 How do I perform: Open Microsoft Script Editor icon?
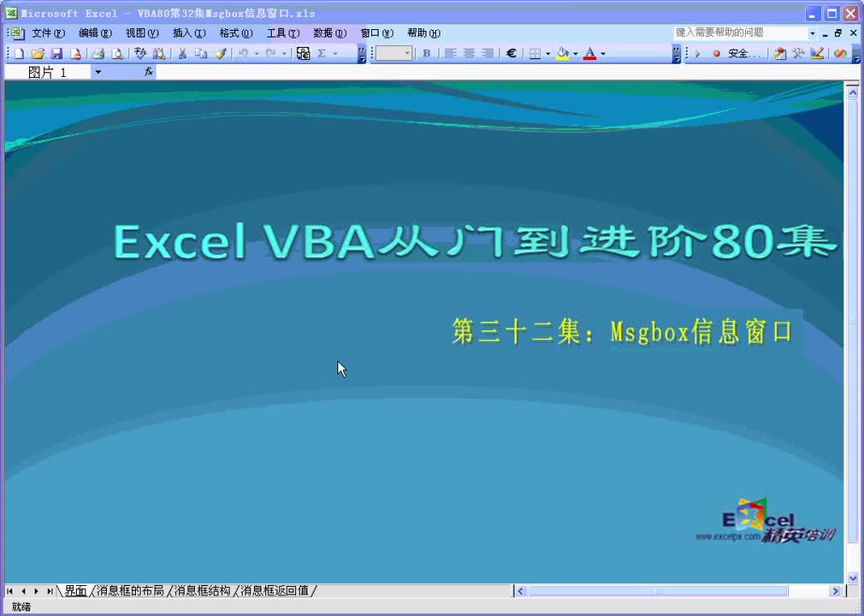pos(840,53)
